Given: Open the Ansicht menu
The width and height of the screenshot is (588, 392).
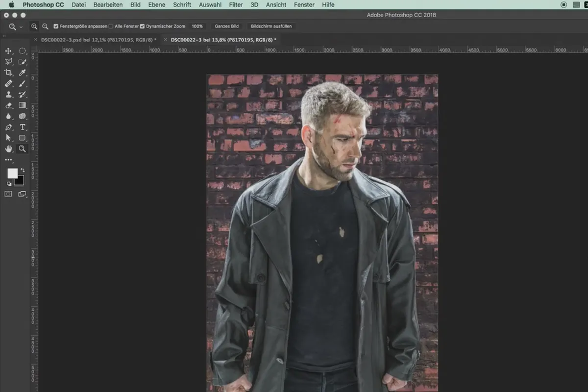Looking at the screenshot, I should tap(276, 4).
